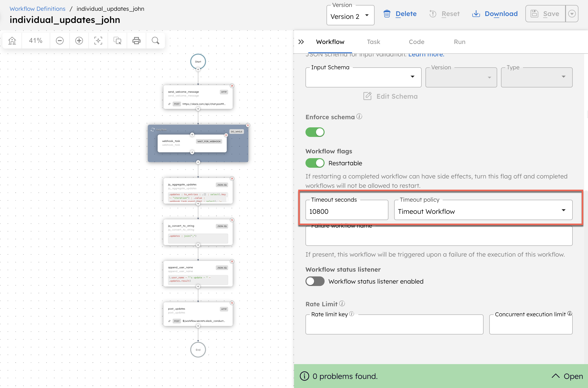This screenshot has width=588, height=388.
Task: Click the Save button
Action: pyautogui.click(x=545, y=14)
